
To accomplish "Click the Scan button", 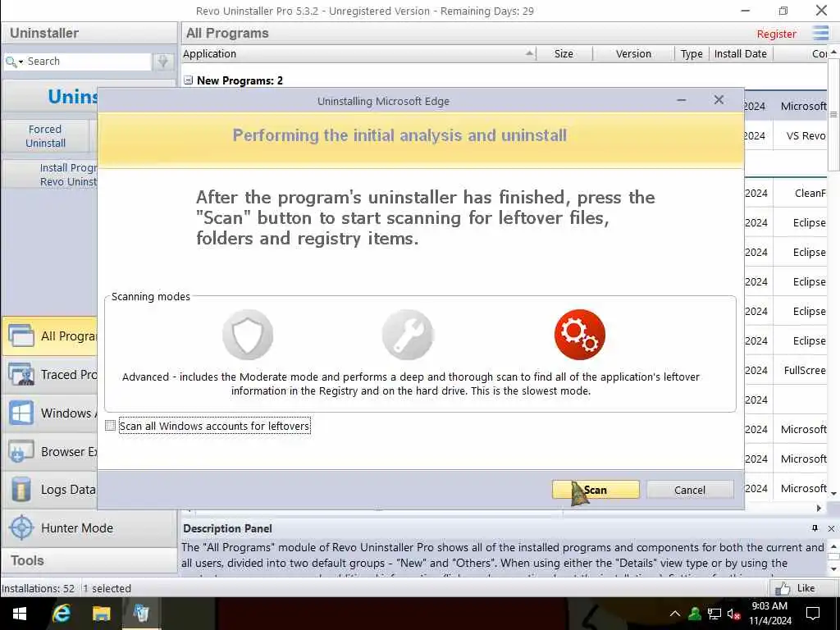I will [596, 490].
